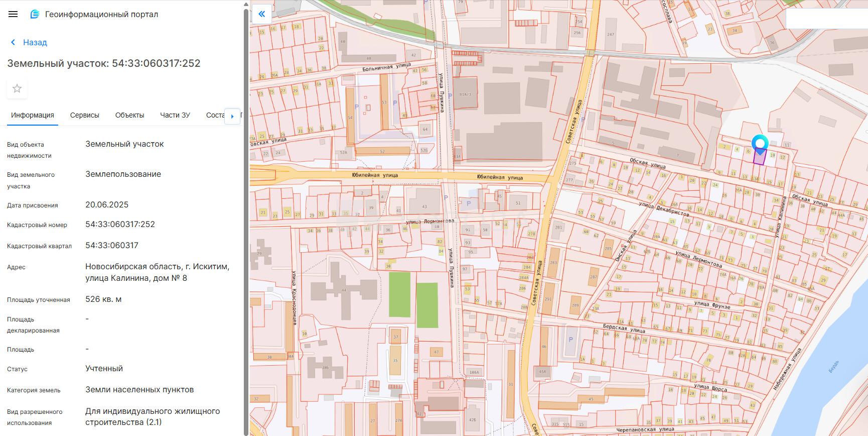Click the back chevron arrow next to Назад
Image resolution: width=868 pixels, height=436 pixels.
click(13, 43)
